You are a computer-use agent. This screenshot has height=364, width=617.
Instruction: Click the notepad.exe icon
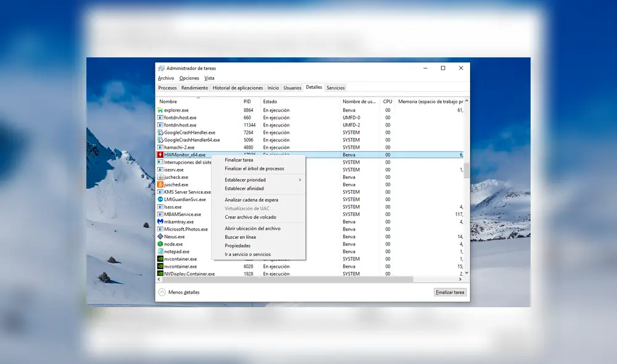[x=159, y=251]
